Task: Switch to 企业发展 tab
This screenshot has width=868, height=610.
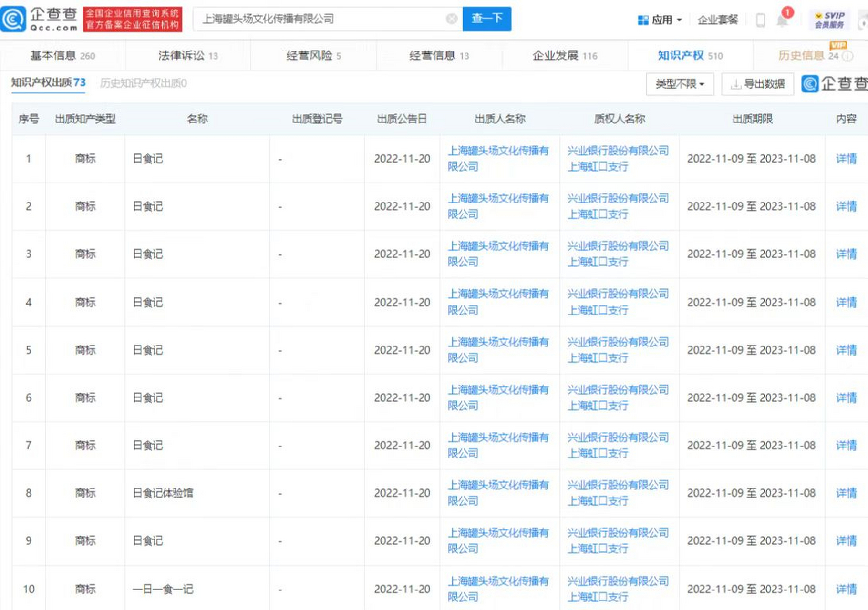Action: (565, 56)
